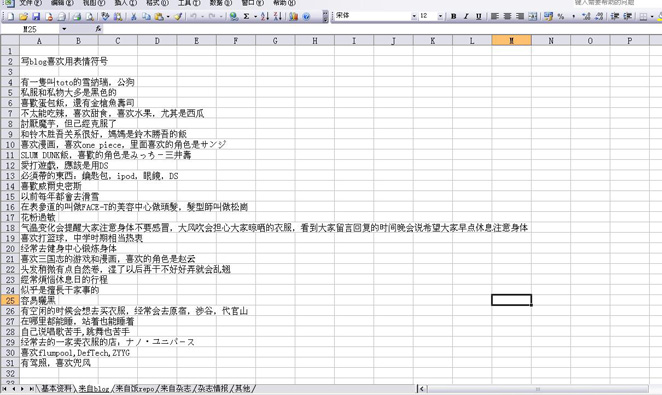Image resolution: width=662 pixels, height=395 pixels.
Task: Increase indent icon
Action: point(628,16)
